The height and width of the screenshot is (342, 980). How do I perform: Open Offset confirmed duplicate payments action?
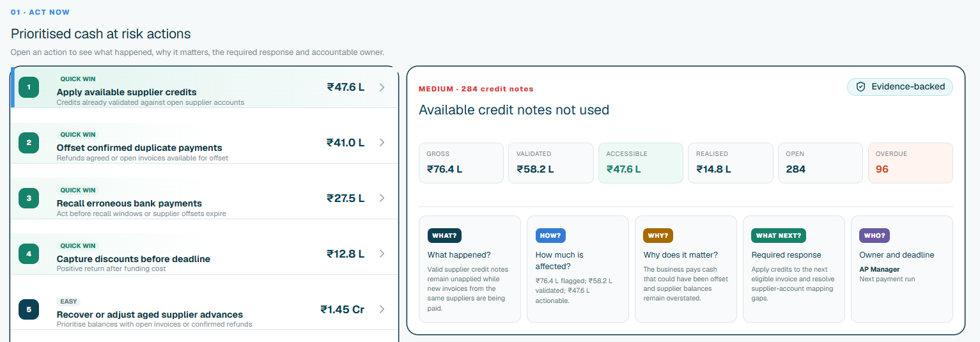205,143
